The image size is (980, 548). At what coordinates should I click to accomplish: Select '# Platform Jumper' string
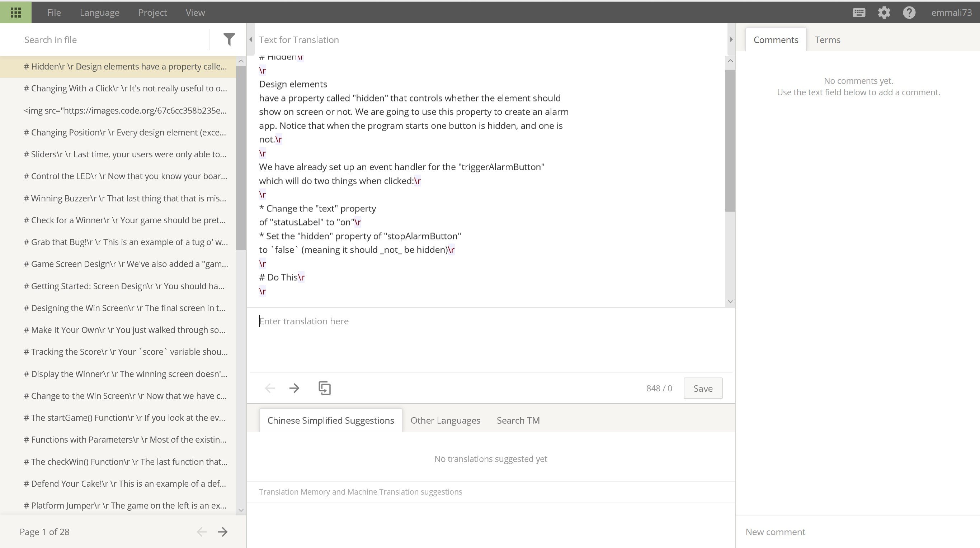pos(118,505)
